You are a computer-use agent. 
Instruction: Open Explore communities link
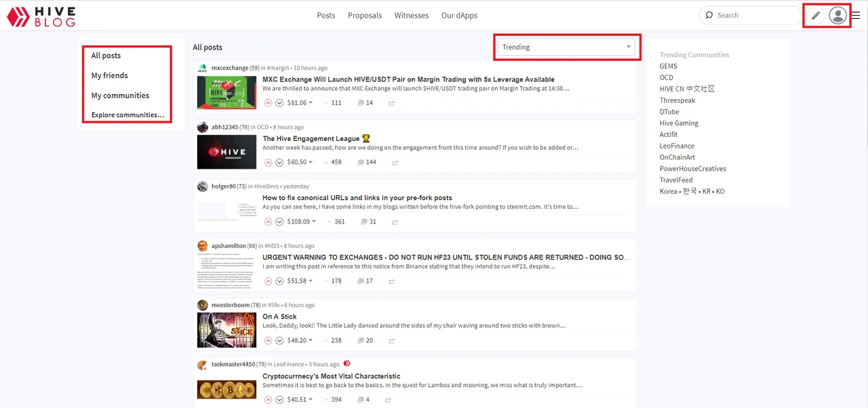(127, 115)
